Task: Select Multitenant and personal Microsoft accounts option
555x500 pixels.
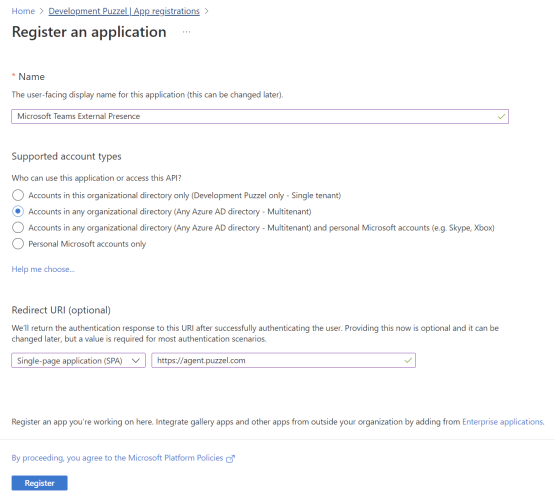Action: [18, 228]
